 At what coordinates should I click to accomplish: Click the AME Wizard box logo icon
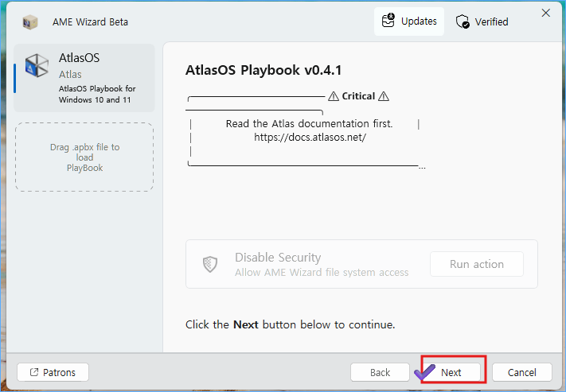click(30, 22)
